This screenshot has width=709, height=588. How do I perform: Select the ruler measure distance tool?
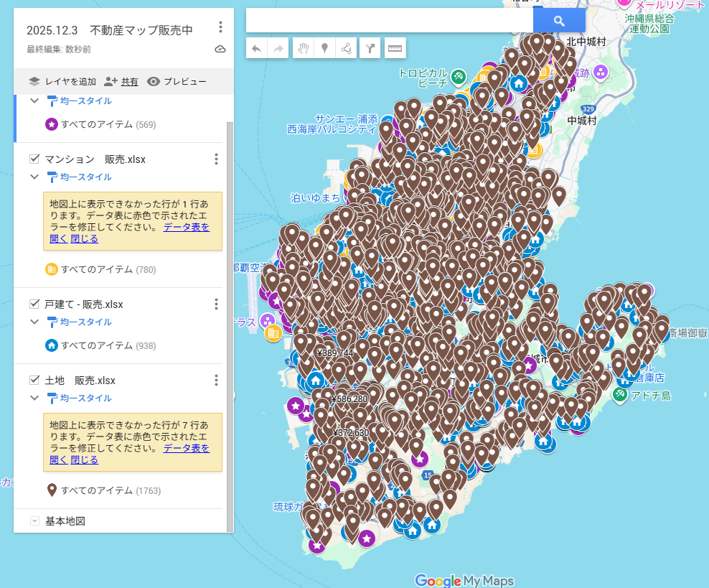click(x=395, y=49)
